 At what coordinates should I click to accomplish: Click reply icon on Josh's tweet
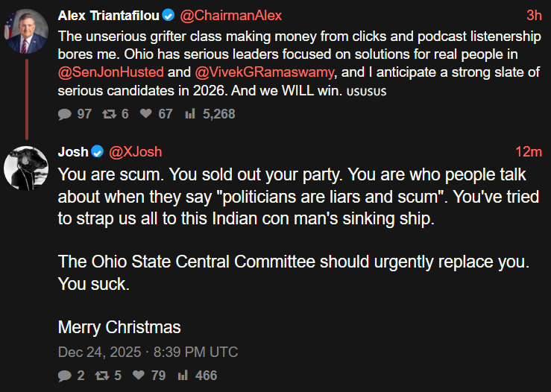64,376
